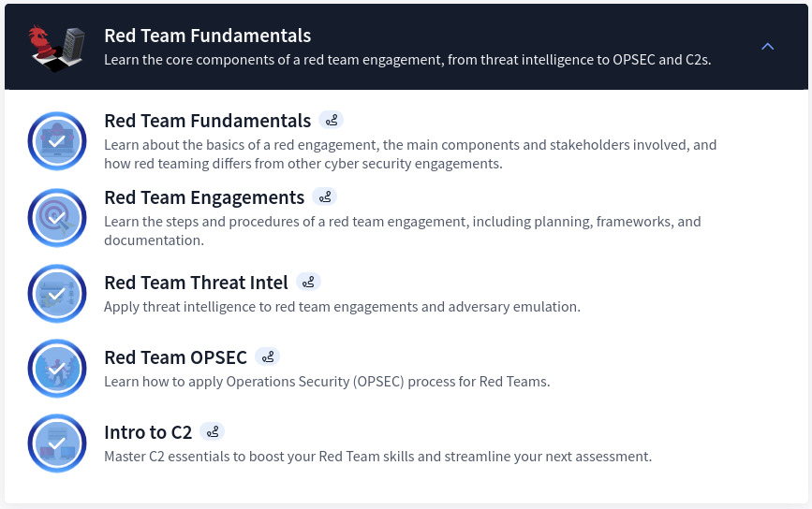The height and width of the screenshot is (509, 812).
Task: Click the badge icon next to Red Team Threat Intel
Action: pyautogui.click(x=308, y=282)
